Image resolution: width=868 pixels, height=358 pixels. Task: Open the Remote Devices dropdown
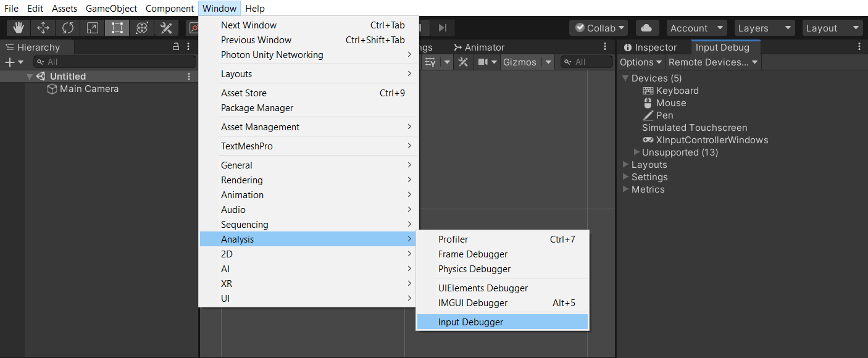click(x=713, y=62)
